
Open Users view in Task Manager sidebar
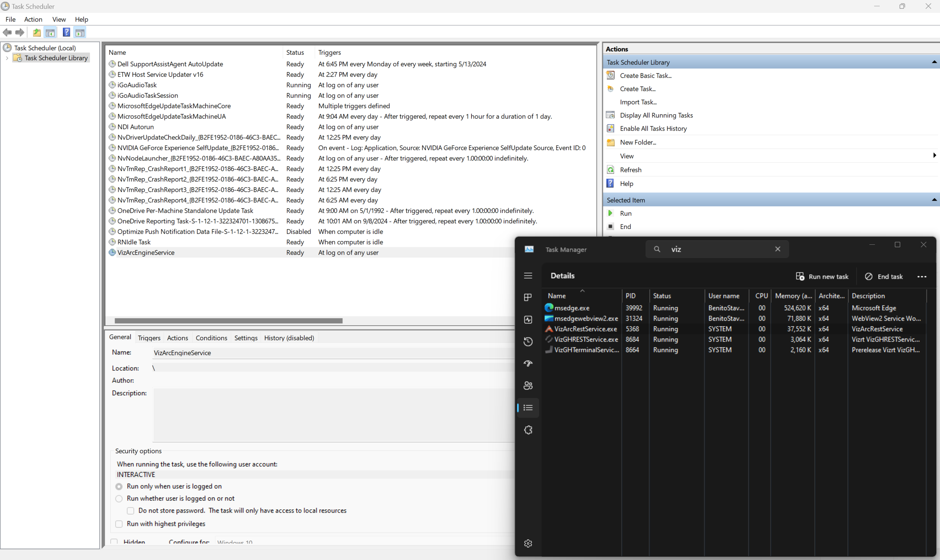coord(528,385)
